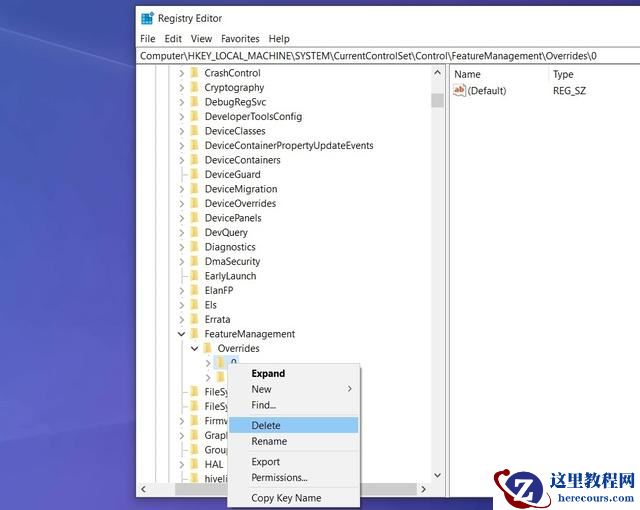Viewport: 640px width, 510px height.
Task: Click the DeviceClasses folder icon
Action: (195, 131)
